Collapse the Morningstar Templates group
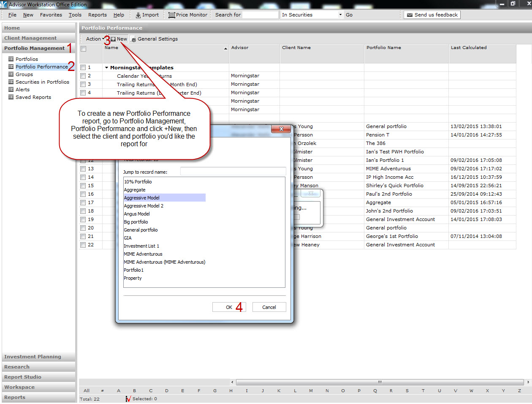532x404 pixels. pyautogui.click(x=107, y=68)
